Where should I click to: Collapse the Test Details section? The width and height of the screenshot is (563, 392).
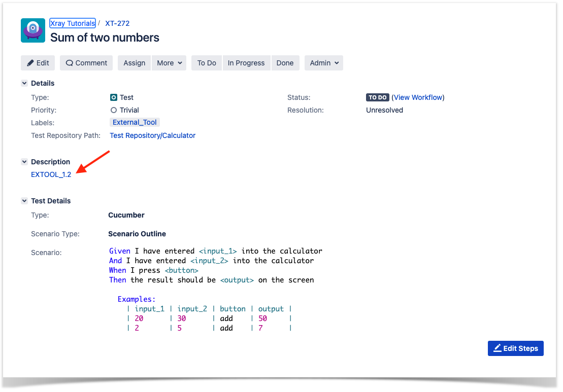pyautogui.click(x=24, y=201)
